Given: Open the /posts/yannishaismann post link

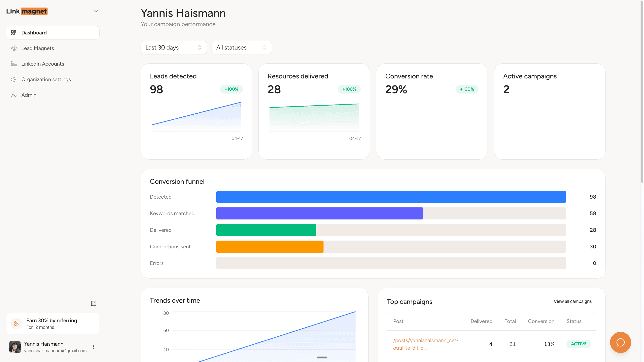Looking at the screenshot, I should [426, 344].
